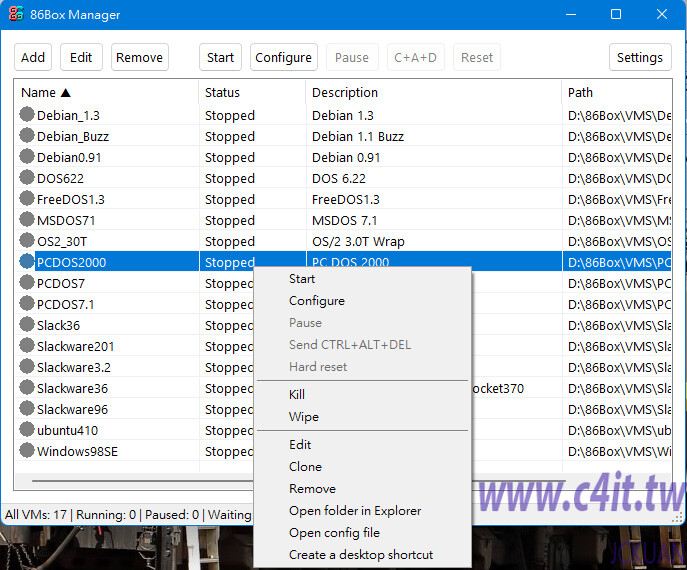
Task: Click the Slackware201 status icon
Action: 27,346
